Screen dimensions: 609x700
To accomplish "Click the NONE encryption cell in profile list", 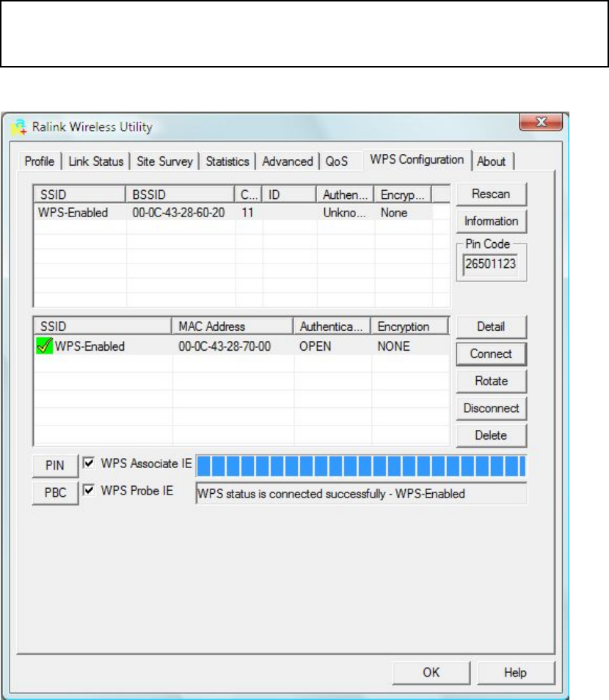I will point(393,346).
